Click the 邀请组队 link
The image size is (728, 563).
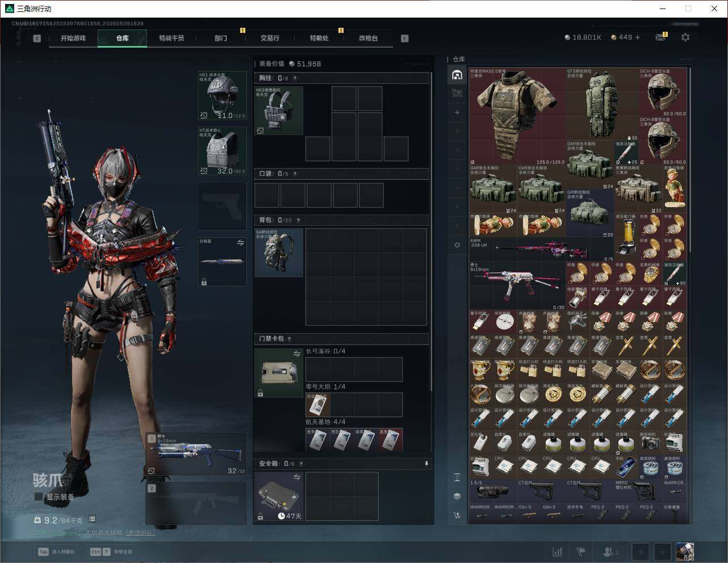pos(140,532)
